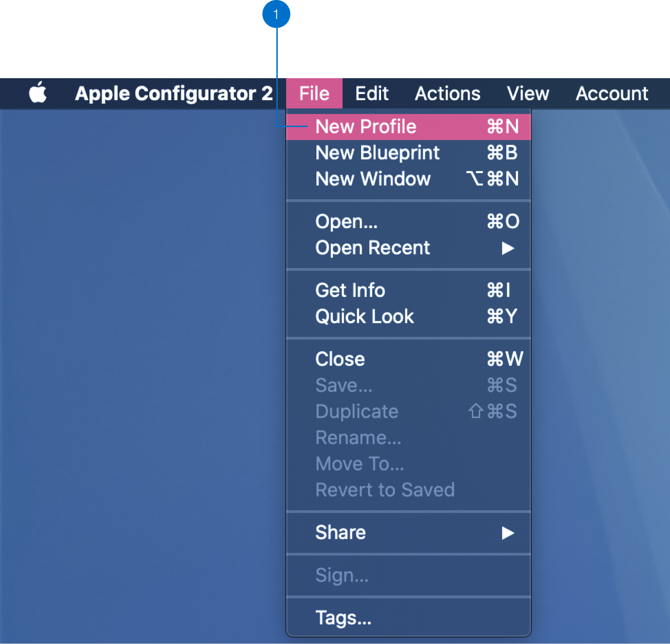
Task: Open the Account menu
Action: coord(612,94)
